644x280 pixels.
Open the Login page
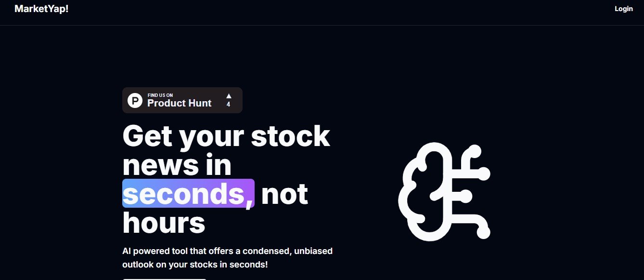[623, 9]
